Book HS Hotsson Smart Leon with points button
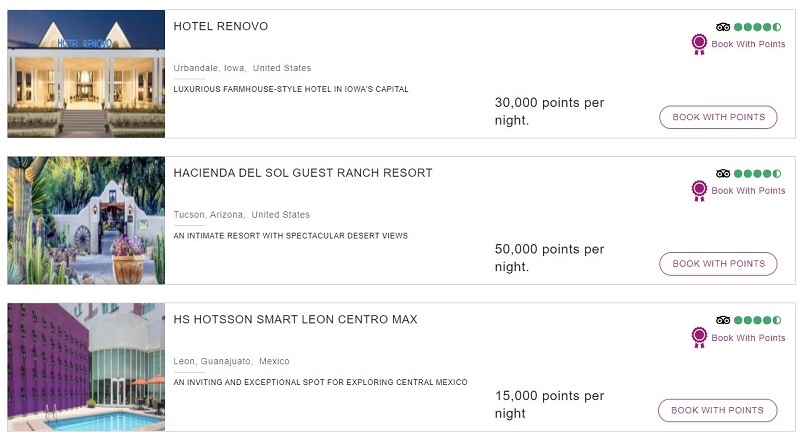This screenshot has height=441, width=800. tap(717, 410)
